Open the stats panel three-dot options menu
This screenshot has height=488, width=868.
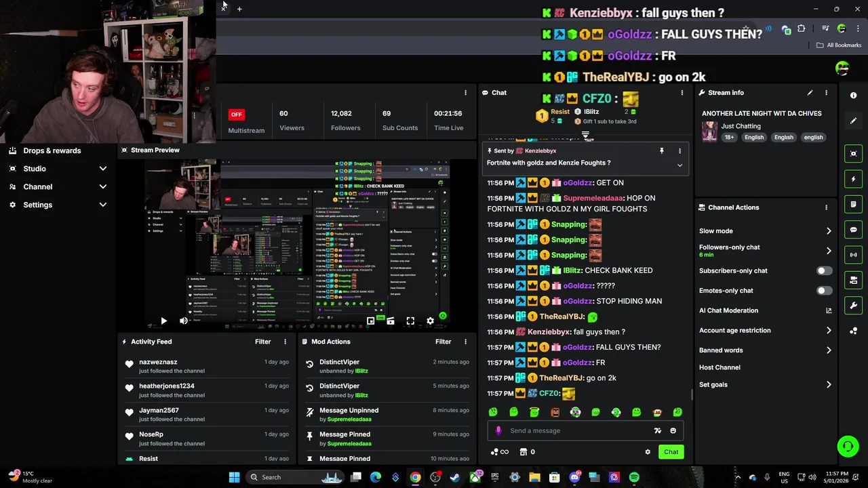[465, 93]
